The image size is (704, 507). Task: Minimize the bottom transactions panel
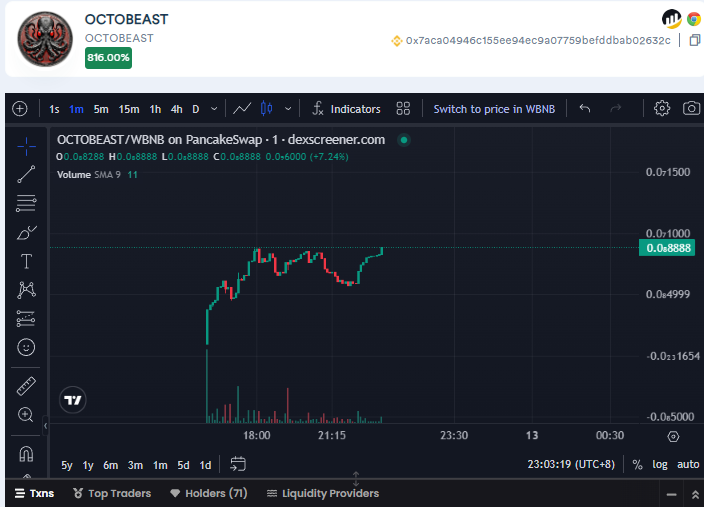(672, 494)
